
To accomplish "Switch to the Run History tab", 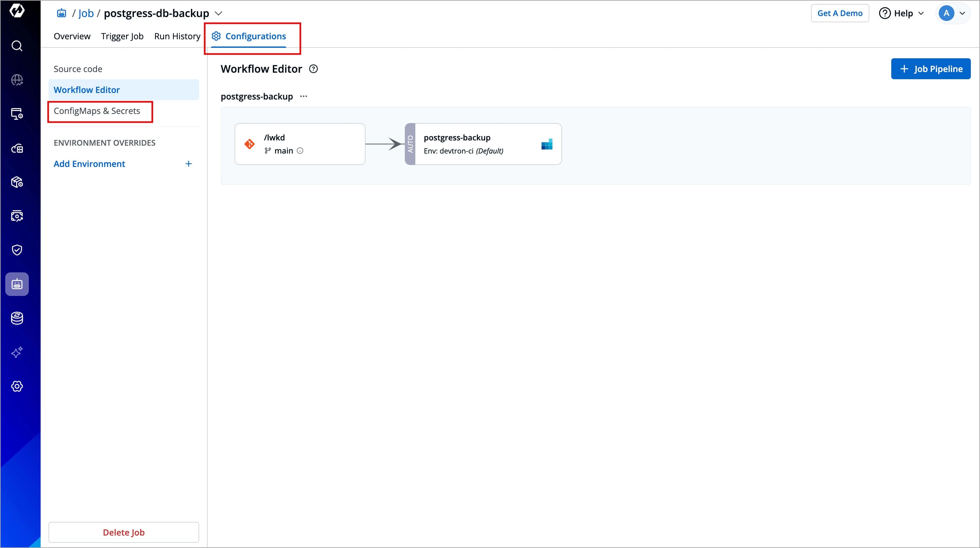I will pyautogui.click(x=177, y=36).
